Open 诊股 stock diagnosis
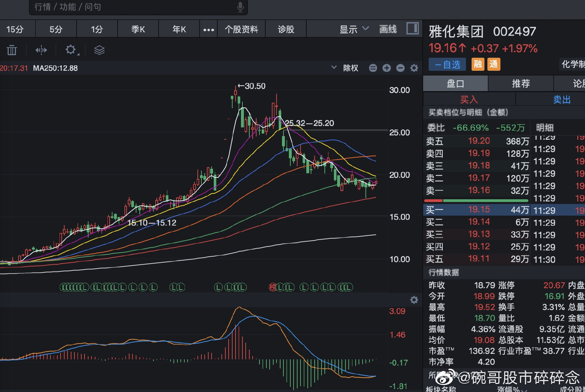This screenshot has height=392, width=585. tap(286, 29)
